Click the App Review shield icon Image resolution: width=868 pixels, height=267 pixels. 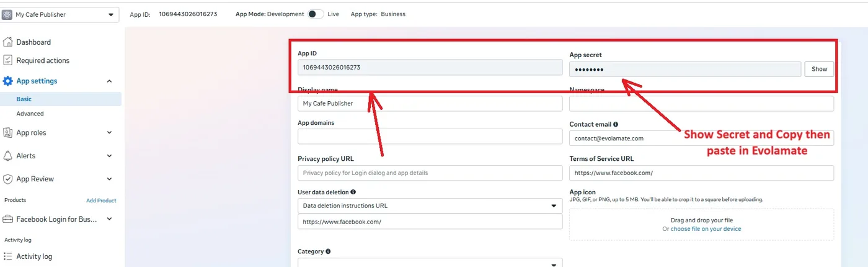7,179
